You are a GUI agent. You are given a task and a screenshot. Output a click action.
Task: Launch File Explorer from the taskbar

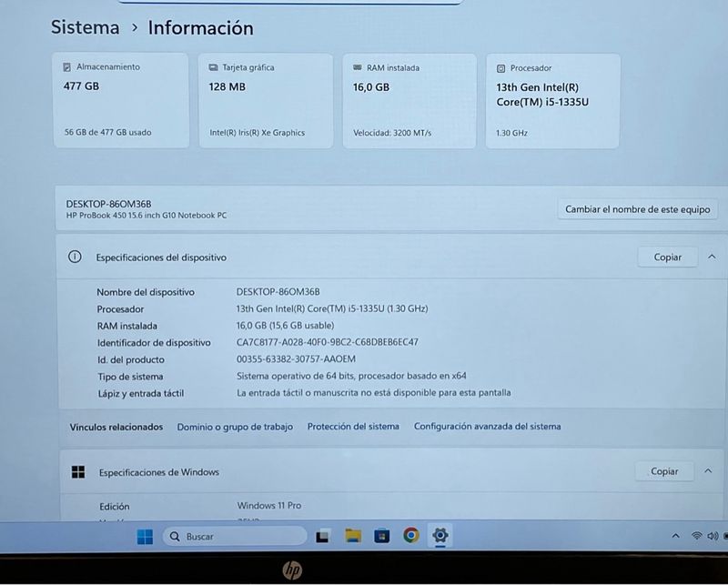click(353, 536)
